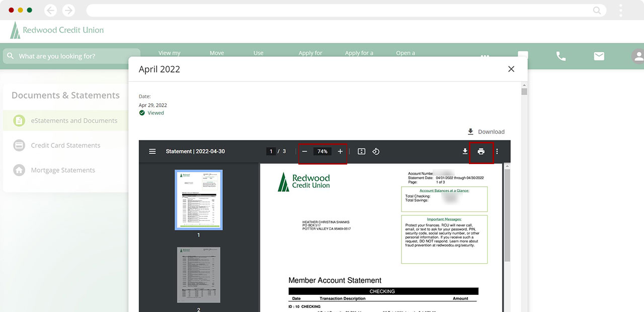Click the mortgage house icon in sidebar
Screen dimensions: 644x312
[x=19, y=170]
